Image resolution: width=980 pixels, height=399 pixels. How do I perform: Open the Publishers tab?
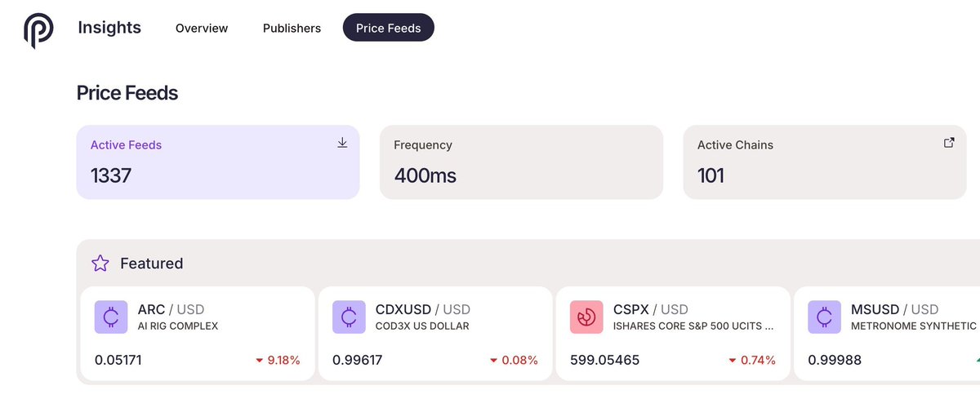292,28
